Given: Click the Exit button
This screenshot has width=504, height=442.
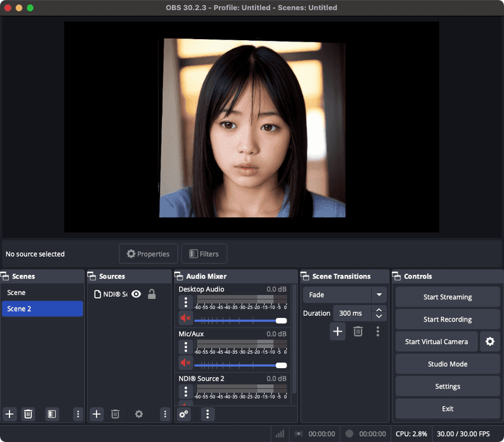Looking at the screenshot, I should coord(448,409).
